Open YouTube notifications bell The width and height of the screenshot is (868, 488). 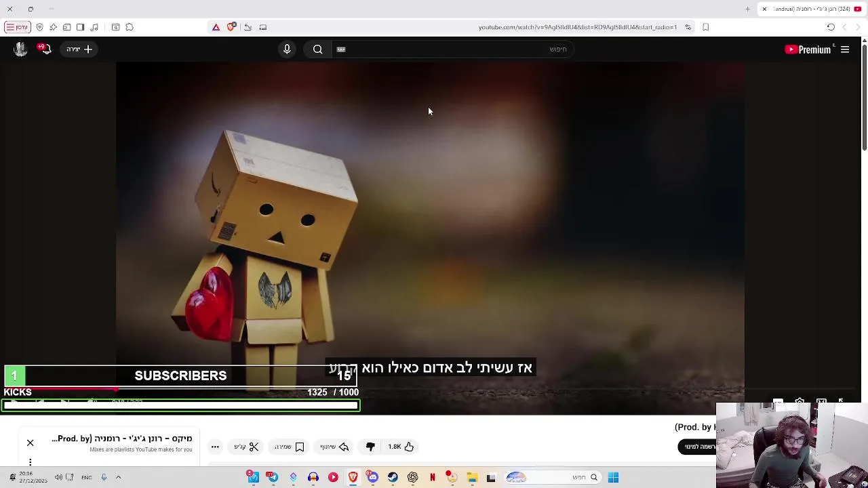(x=45, y=49)
